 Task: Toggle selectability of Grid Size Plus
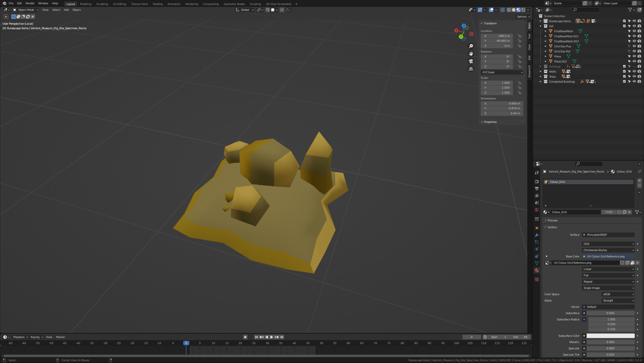point(629,46)
